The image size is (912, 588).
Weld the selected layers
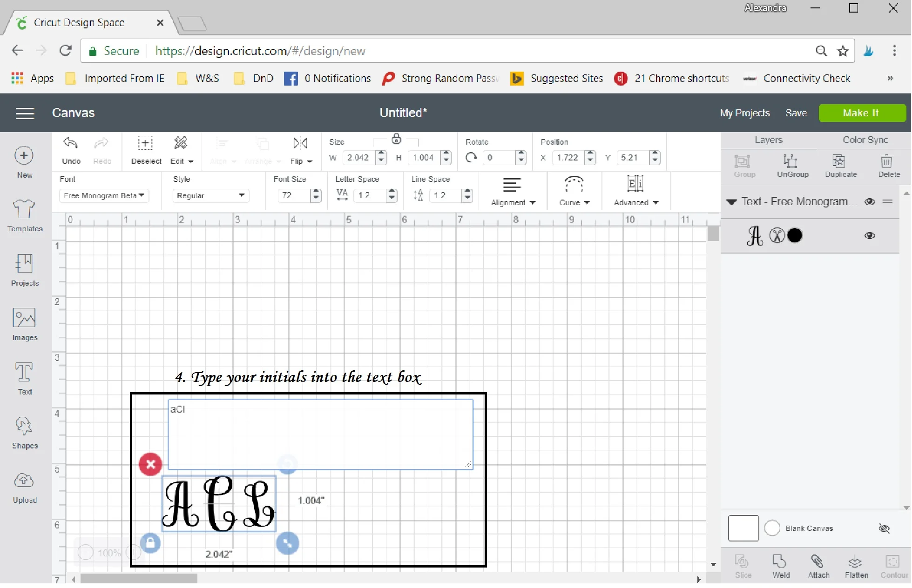(780, 566)
